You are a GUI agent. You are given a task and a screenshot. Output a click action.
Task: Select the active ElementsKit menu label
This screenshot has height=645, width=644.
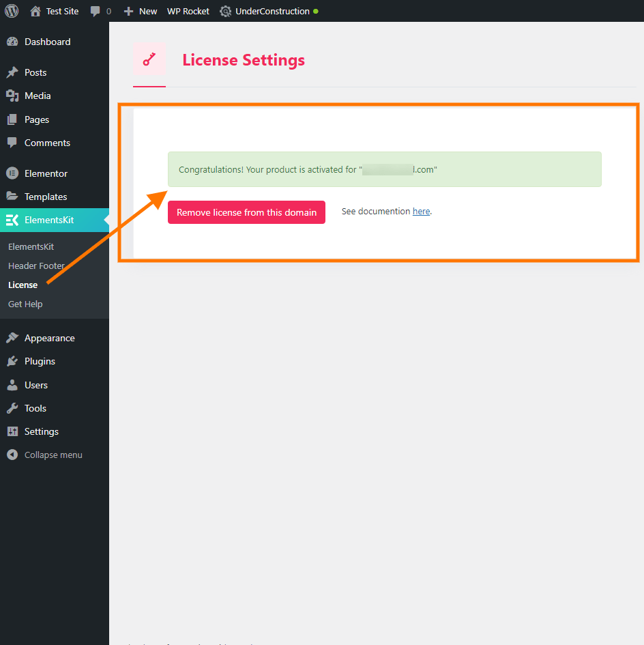pos(49,220)
